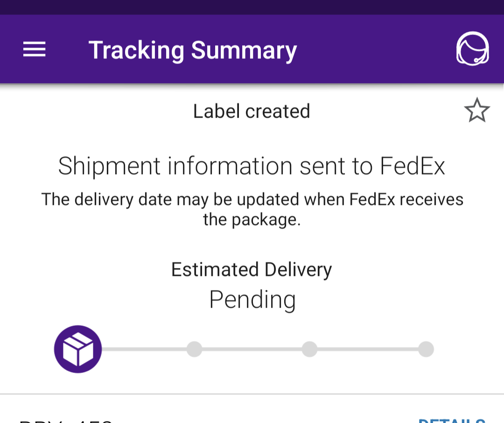Tap the virtual assistant headset icon

472,49
